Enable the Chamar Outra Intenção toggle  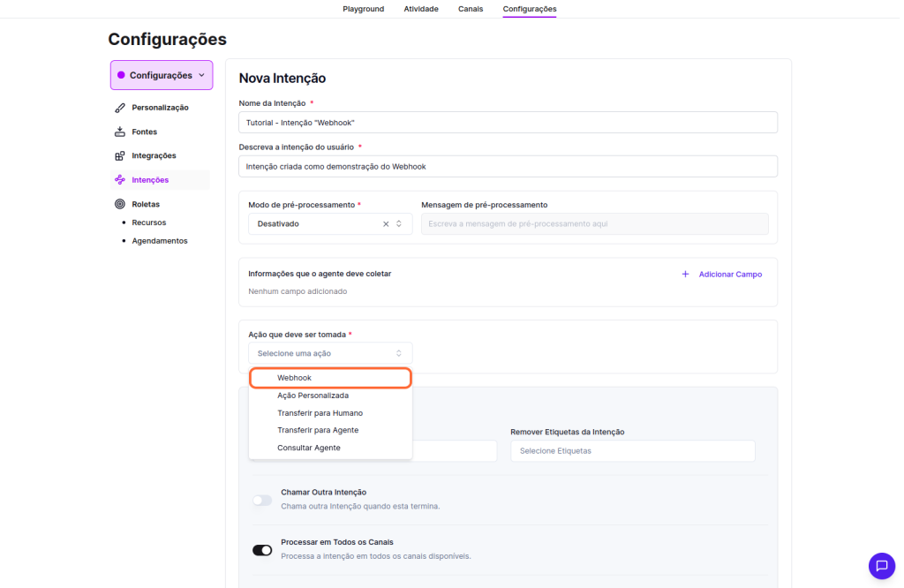(x=262, y=501)
